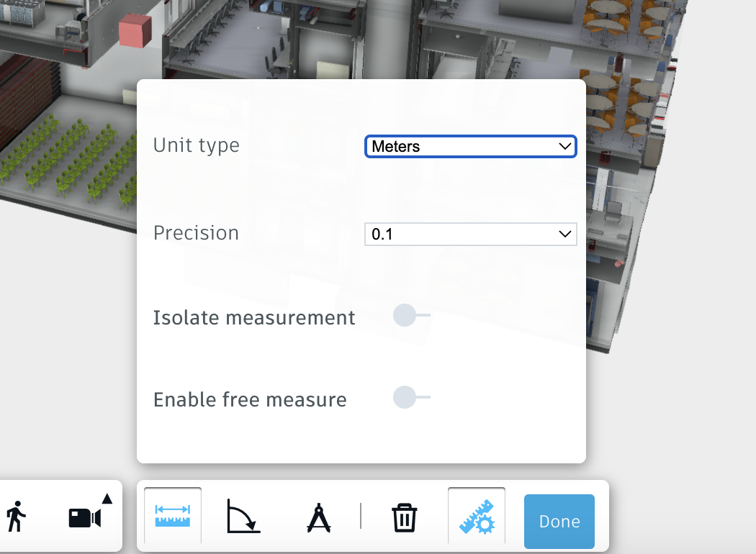756x554 pixels.
Task: Expand the camera tool flyout triangle
Action: 107,498
